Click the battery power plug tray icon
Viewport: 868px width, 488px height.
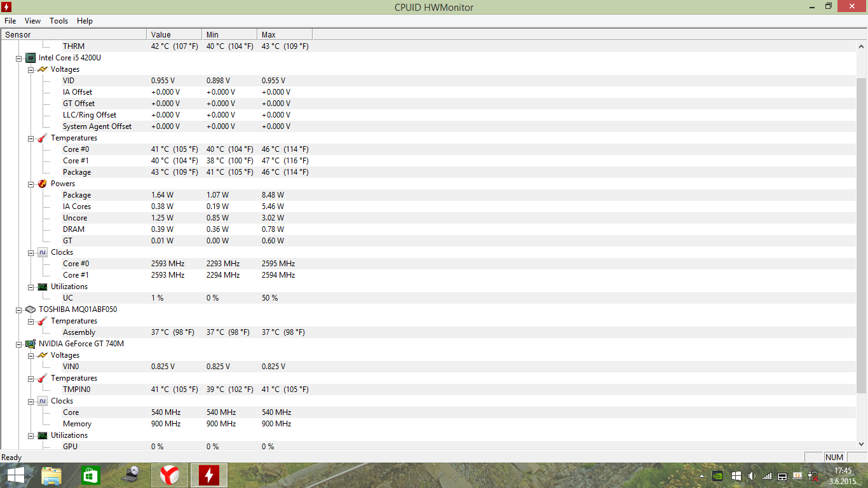pos(813,475)
